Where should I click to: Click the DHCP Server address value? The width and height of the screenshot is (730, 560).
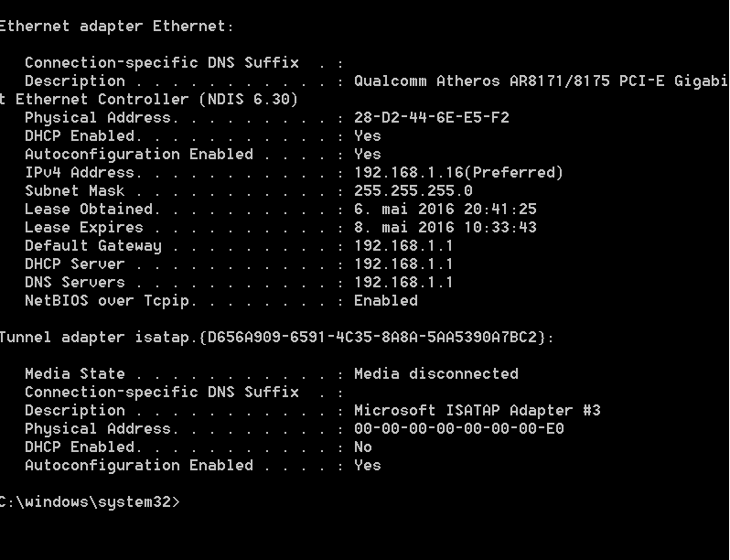coord(403,264)
